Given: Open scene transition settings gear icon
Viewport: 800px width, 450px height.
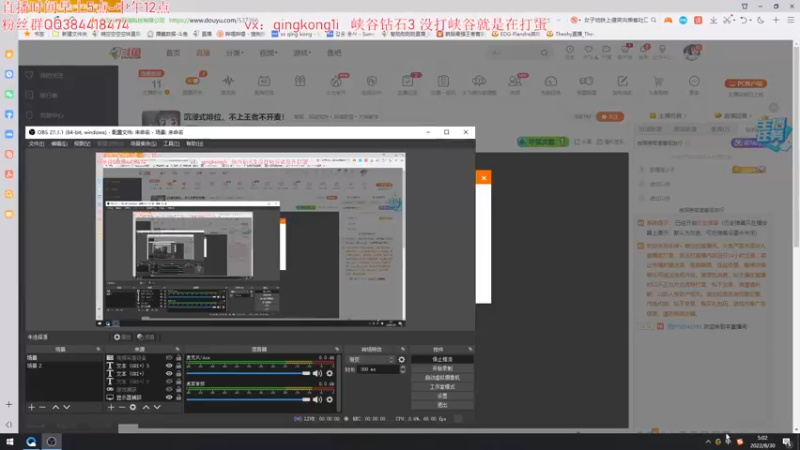Looking at the screenshot, I should [402, 360].
